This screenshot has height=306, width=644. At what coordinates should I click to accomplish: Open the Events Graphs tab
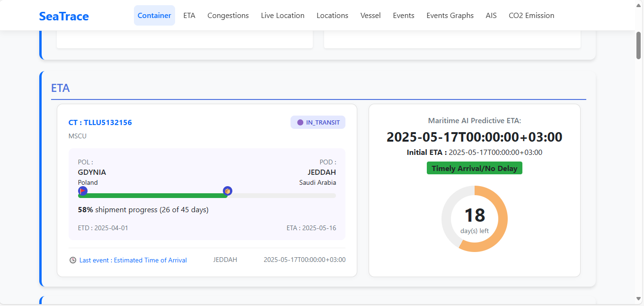pos(450,15)
